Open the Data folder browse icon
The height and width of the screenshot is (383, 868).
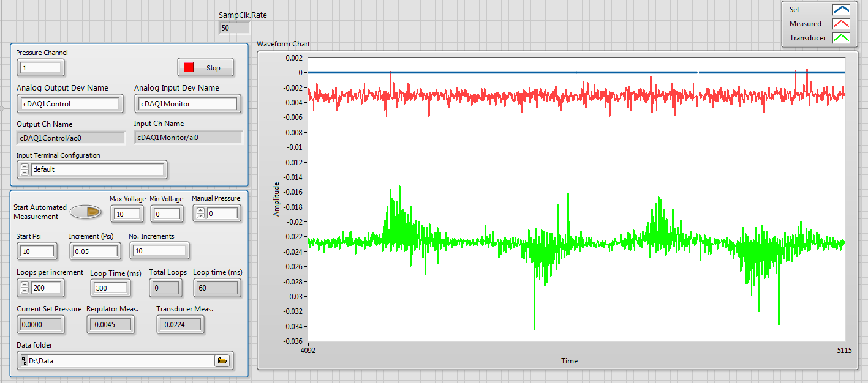(222, 361)
